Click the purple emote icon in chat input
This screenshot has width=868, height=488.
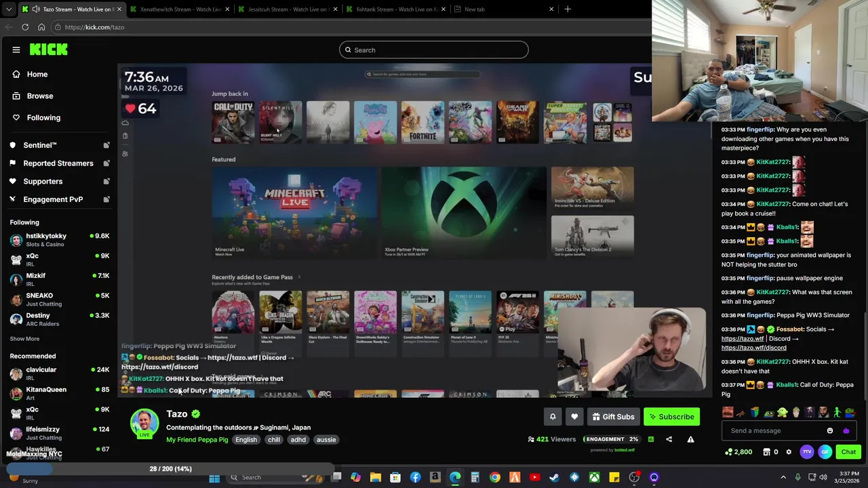(846, 430)
